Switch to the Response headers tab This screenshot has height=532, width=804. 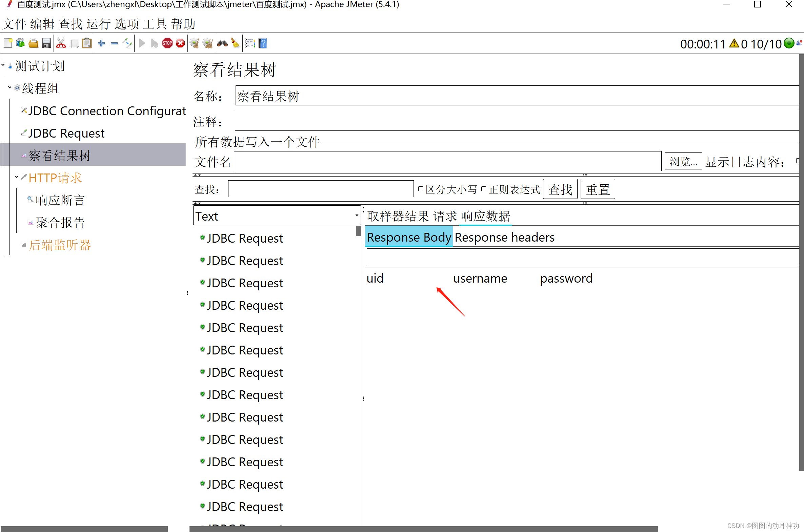504,237
